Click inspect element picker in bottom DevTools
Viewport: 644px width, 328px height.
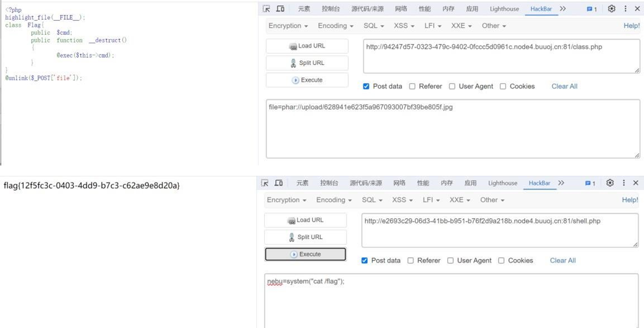tap(265, 183)
